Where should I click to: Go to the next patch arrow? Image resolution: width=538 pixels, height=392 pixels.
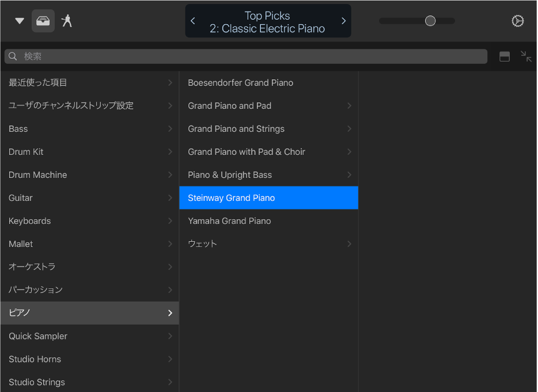point(343,21)
